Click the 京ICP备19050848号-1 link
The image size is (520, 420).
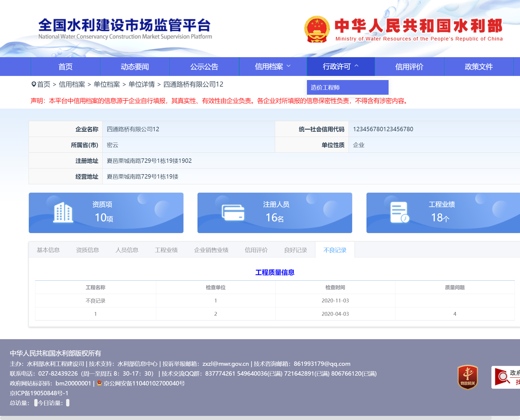(39, 393)
